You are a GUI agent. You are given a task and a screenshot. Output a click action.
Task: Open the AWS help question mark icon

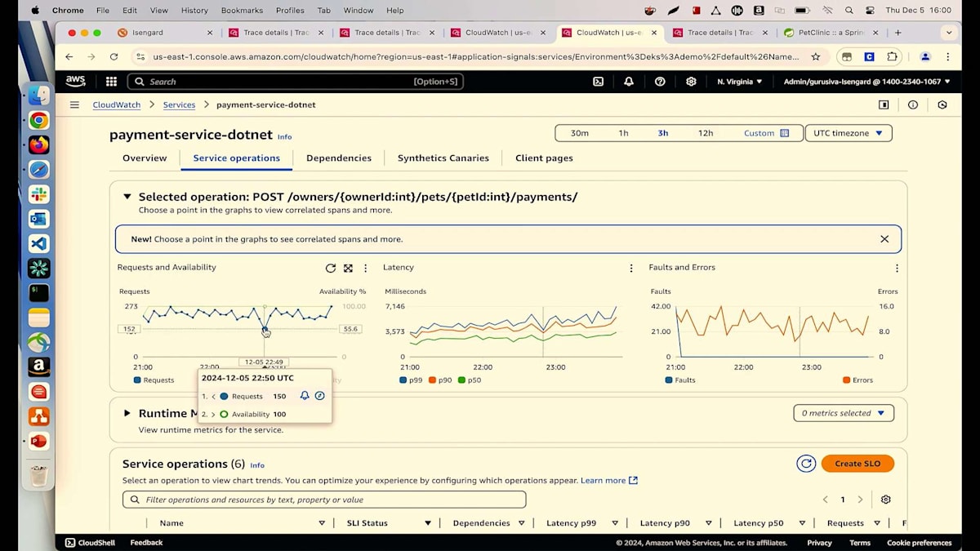point(660,82)
